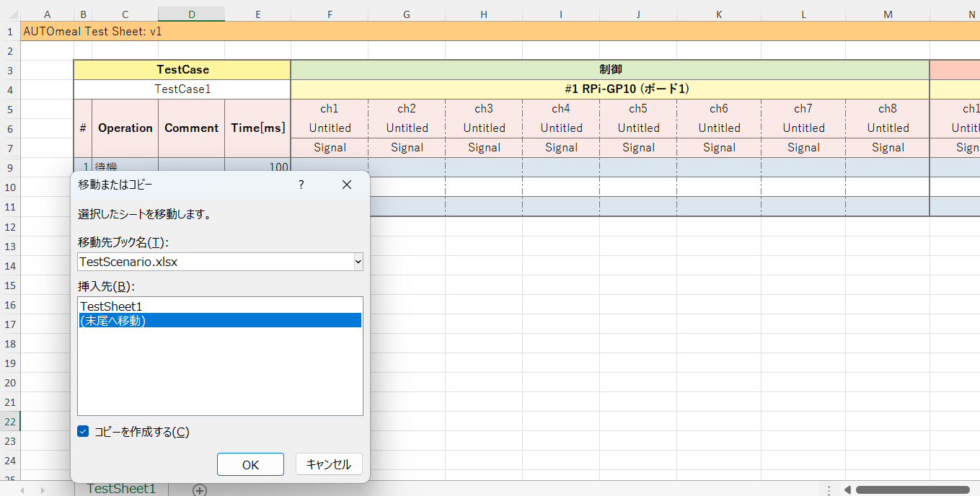
Task: Click the horizontal scrollbar left arrow
Action: 847,490
